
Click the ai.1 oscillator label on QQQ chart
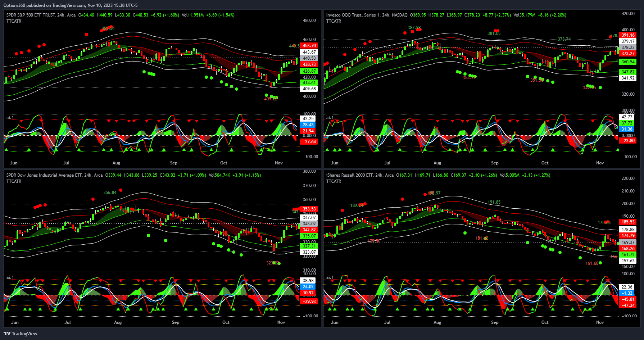(x=330, y=118)
